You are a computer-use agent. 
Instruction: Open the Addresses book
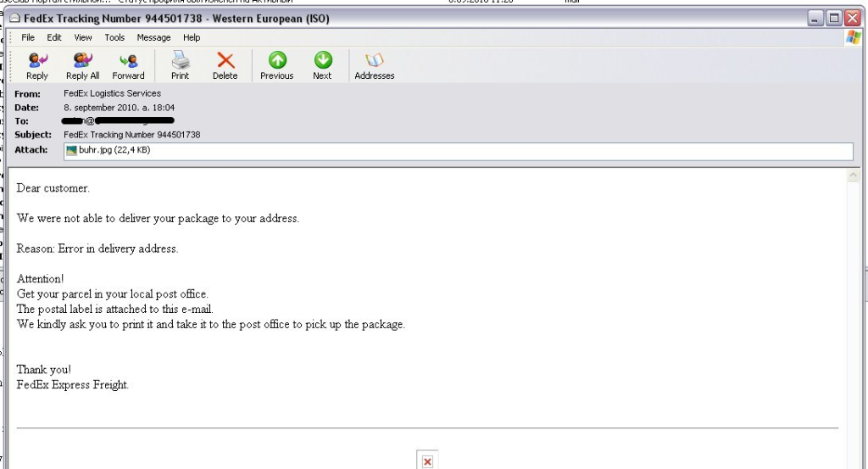coord(374,66)
